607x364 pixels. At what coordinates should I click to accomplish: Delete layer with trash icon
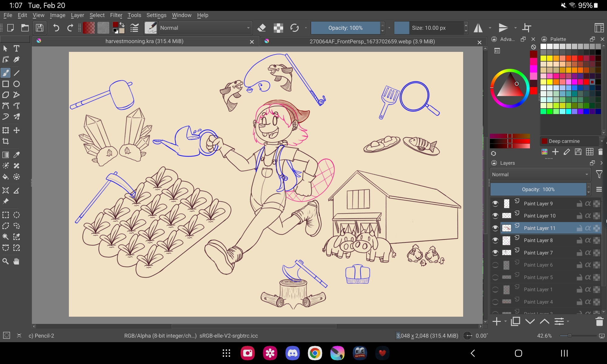click(599, 322)
